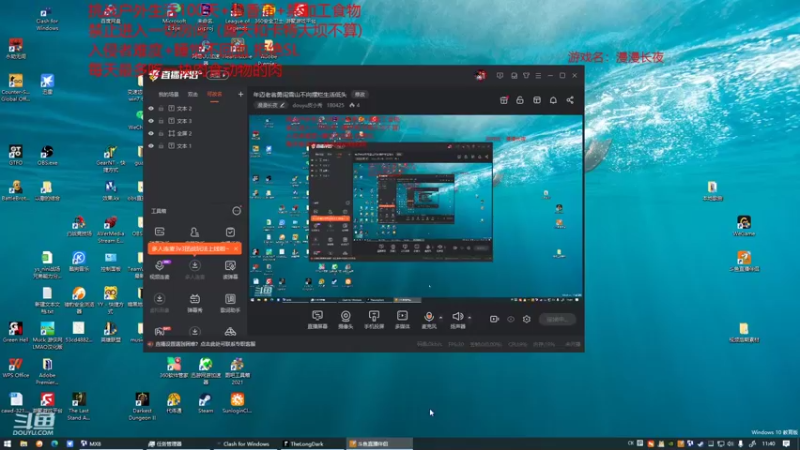Open the Windows Start button

point(7,444)
